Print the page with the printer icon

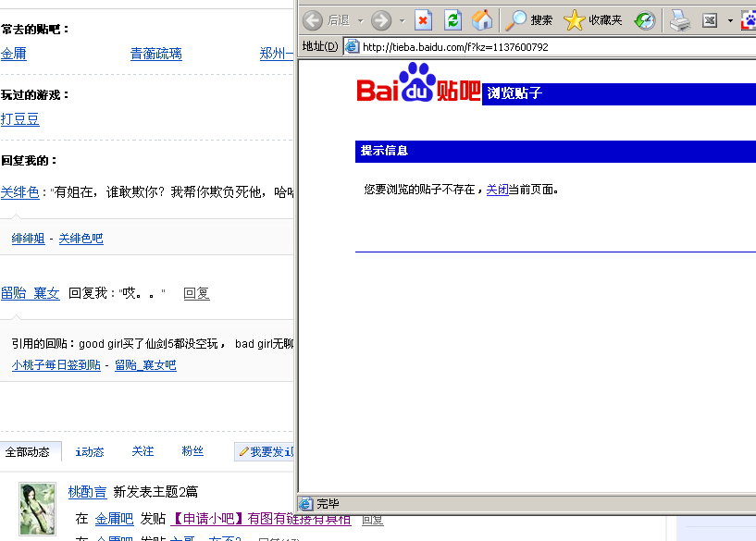pos(680,20)
